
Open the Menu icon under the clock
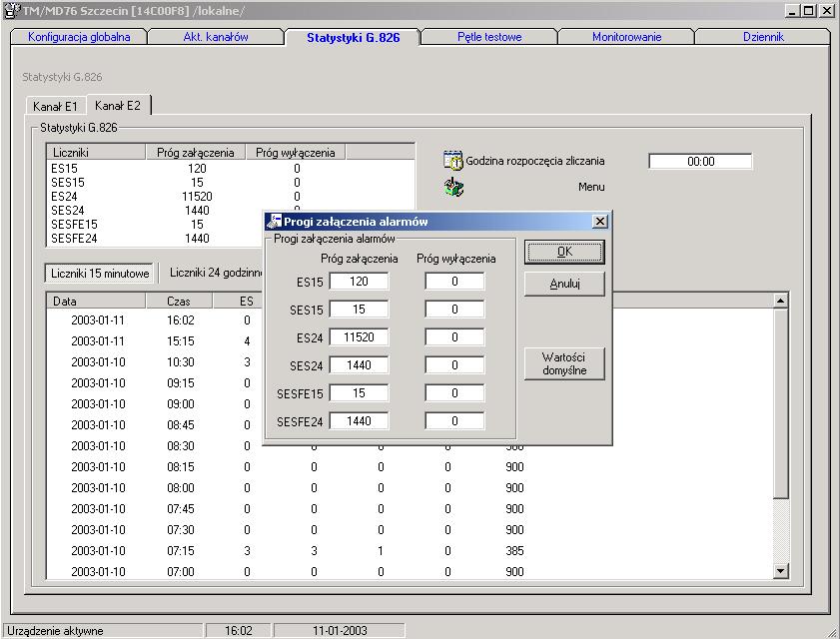[453, 187]
